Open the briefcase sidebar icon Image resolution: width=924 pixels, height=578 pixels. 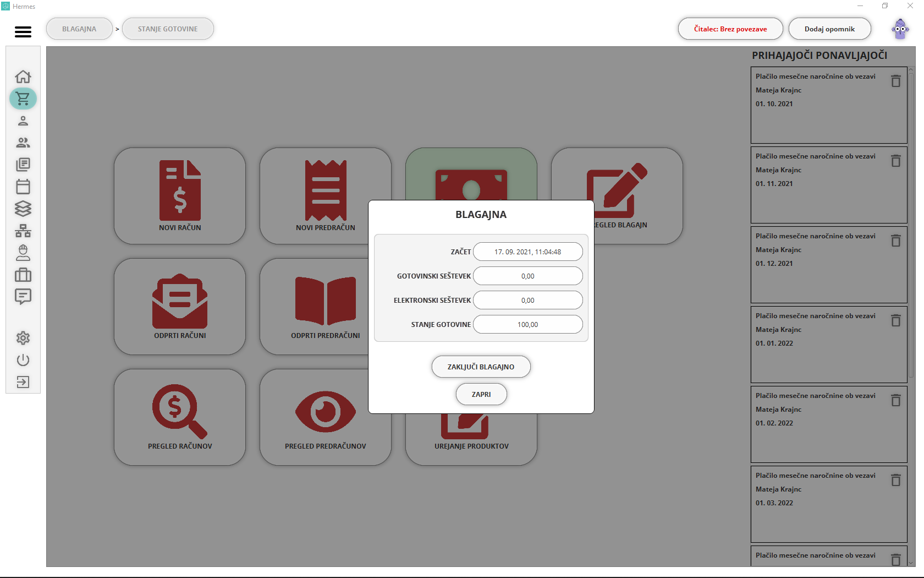[23, 275]
